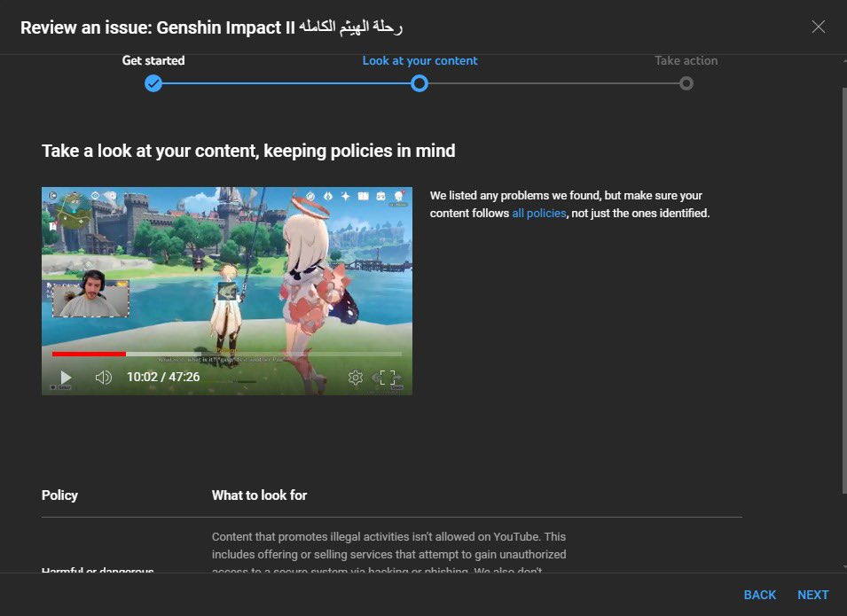Select the Look at your content step
This screenshot has width=847, height=616.
[x=420, y=60]
